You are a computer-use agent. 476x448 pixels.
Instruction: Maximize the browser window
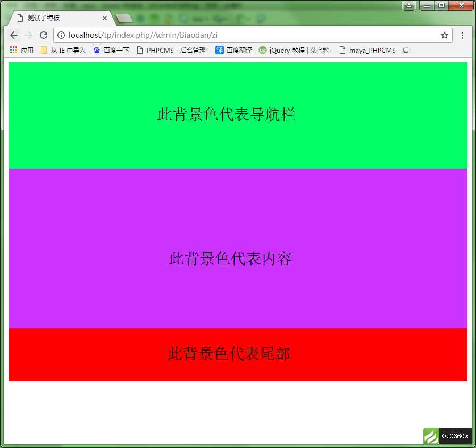click(x=441, y=5)
